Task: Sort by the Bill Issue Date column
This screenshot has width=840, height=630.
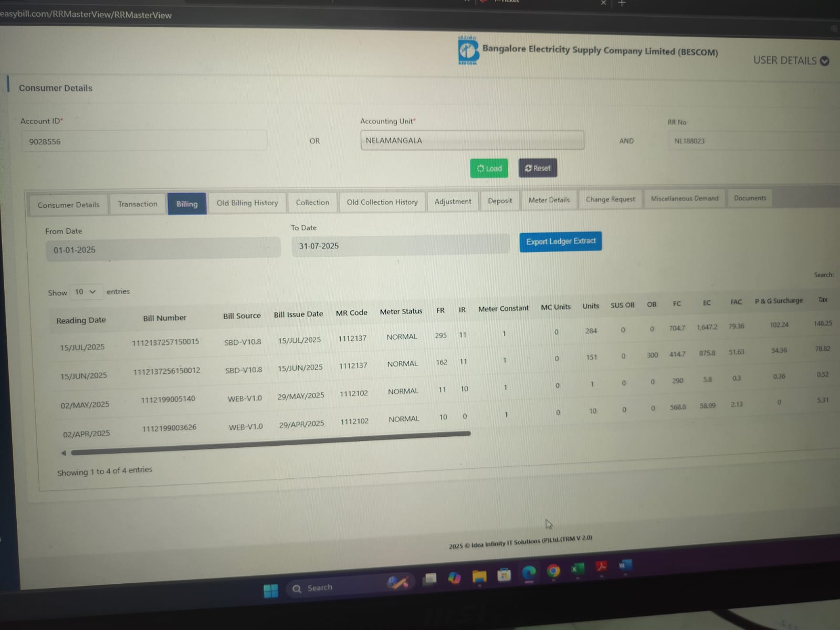Action: click(298, 314)
